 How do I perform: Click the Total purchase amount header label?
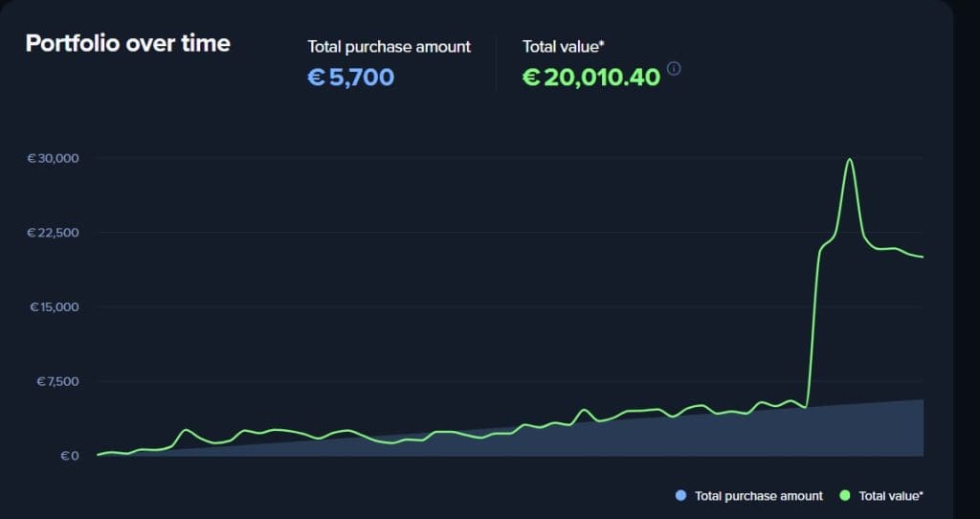pos(389,46)
